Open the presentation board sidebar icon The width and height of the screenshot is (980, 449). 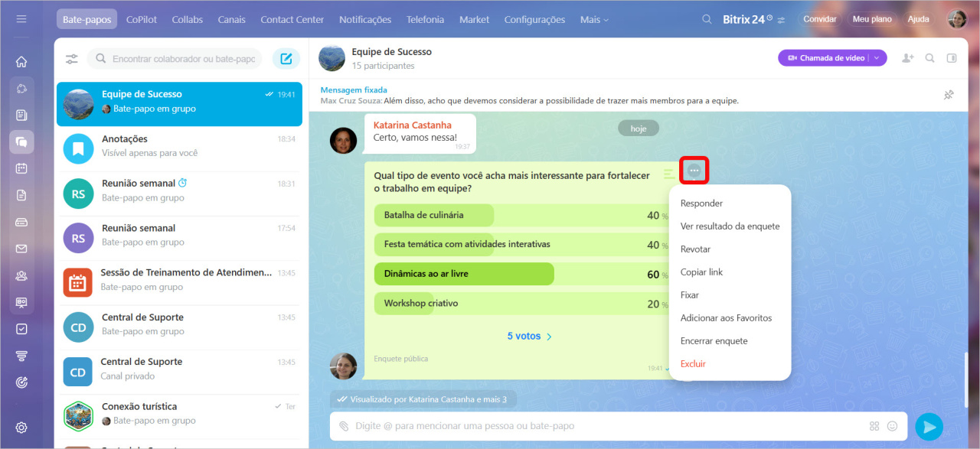pyautogui.click(x=21, y=302)
